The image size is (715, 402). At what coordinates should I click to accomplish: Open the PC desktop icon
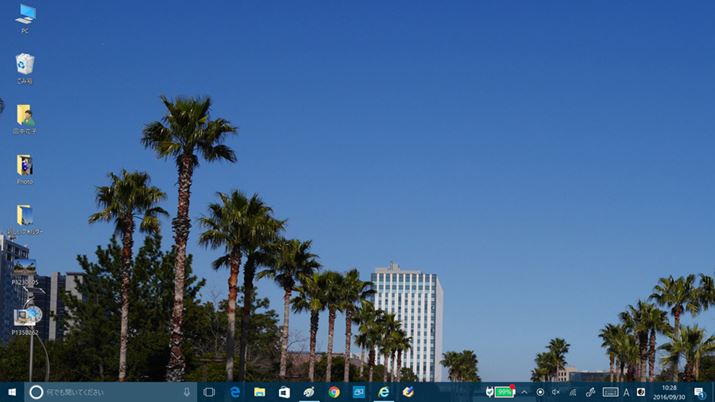coord(25,15)
